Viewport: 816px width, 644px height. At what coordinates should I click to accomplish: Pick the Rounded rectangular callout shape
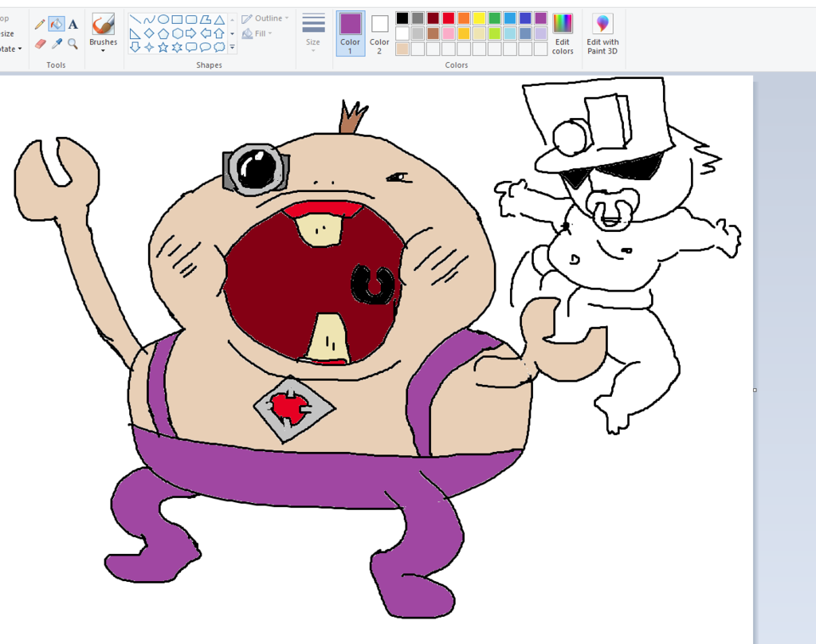tap(191, 47)
